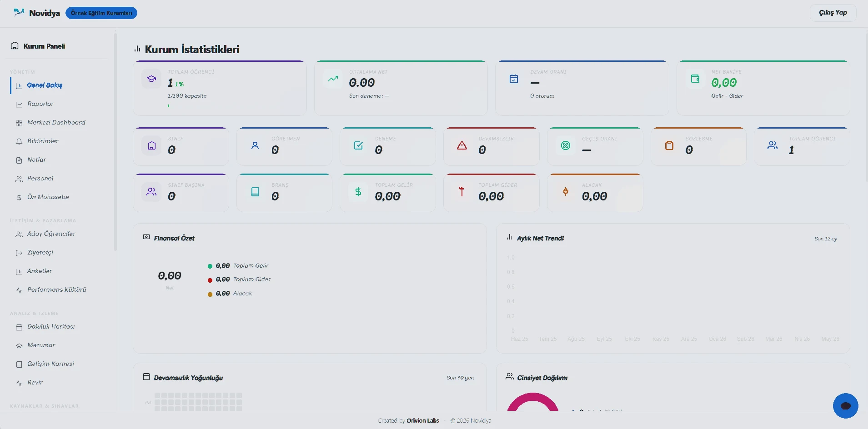868x429 pixels.
Task: Click the "Son deneme: —" text
Action: 369,96
